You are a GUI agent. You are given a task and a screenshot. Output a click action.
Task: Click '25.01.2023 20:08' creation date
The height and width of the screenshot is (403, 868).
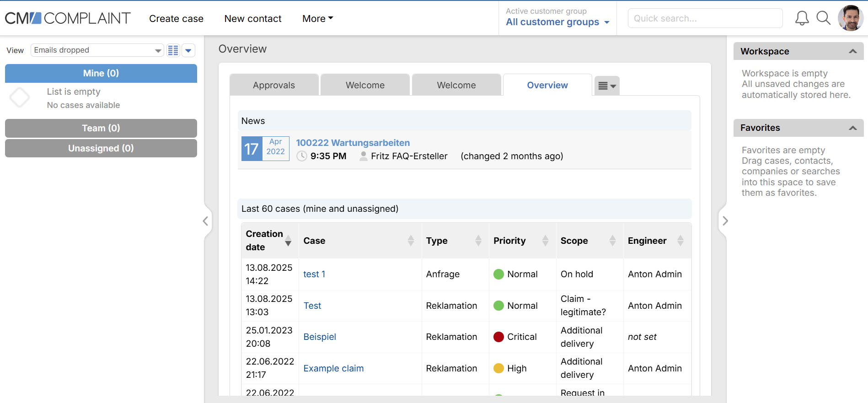tap(269, 337)
